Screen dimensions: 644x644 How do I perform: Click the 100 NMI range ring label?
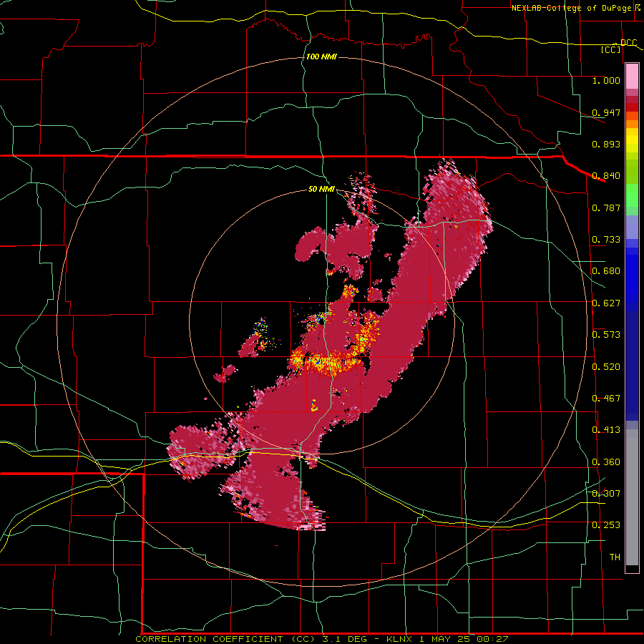(321, 57)
